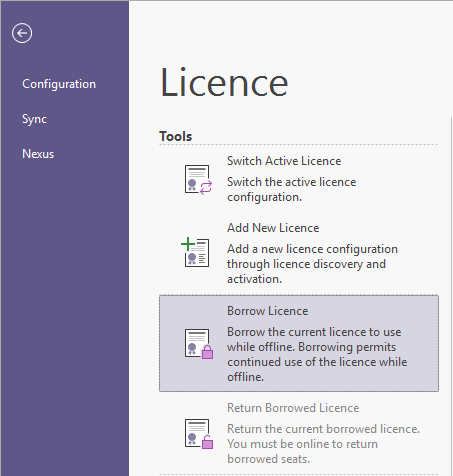Open the Configuration section in the sidebar
This screenshot has height=476, width=453.
(59, 84)
